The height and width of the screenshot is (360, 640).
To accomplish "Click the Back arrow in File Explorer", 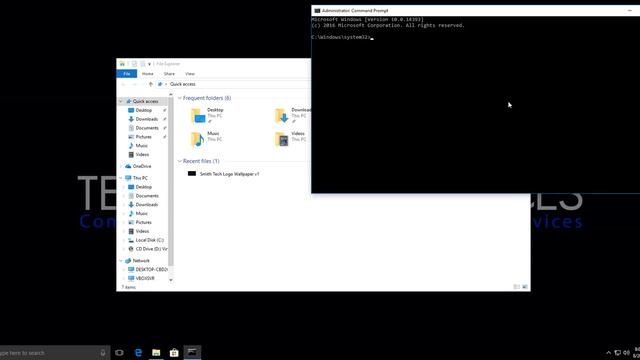I will (123, 84).
